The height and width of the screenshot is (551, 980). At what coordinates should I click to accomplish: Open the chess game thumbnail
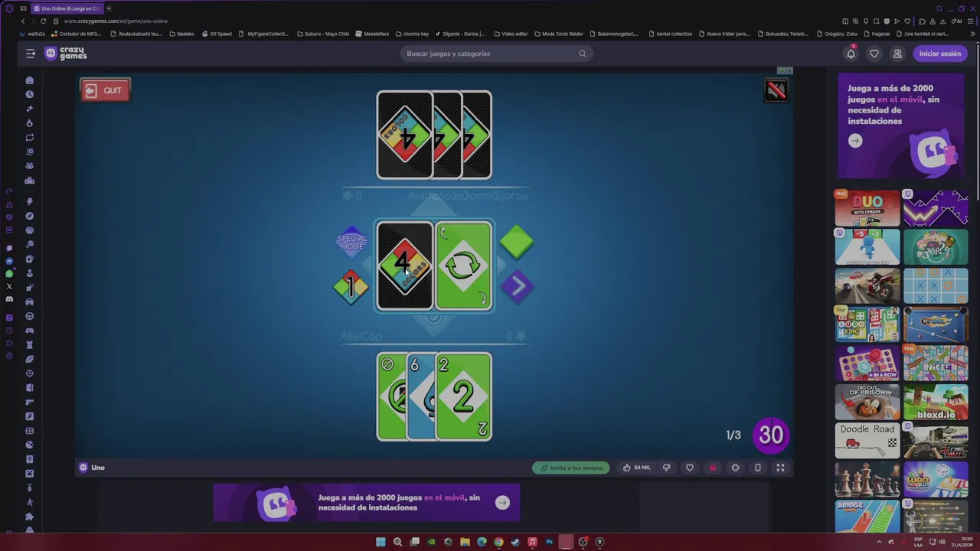tap(867, 479)
